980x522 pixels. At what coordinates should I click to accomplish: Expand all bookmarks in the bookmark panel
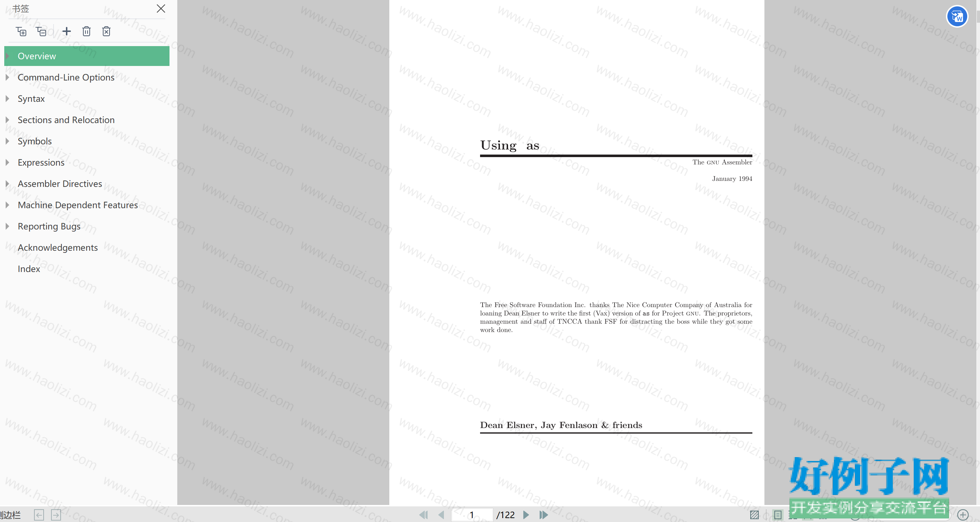(21, 31)
